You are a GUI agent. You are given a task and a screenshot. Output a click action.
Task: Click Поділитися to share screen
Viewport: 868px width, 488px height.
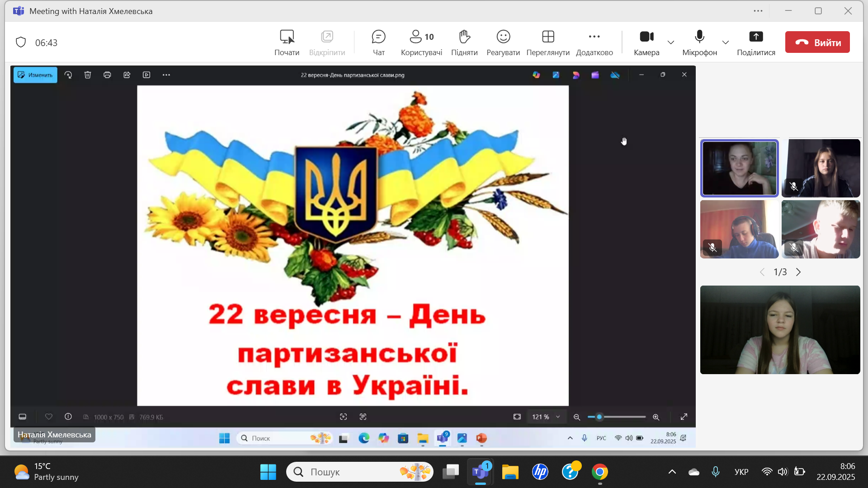[756, 42]
